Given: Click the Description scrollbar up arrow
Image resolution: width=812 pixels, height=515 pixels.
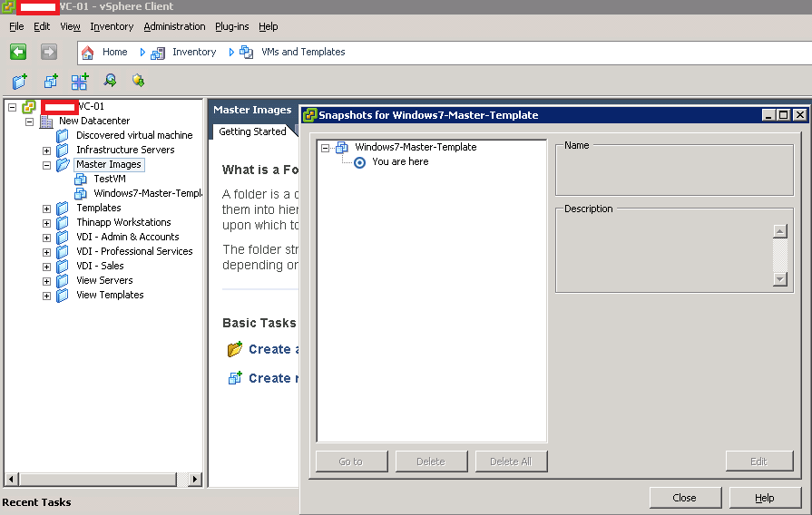Looking at the screenshot, I should pos(780,231).
